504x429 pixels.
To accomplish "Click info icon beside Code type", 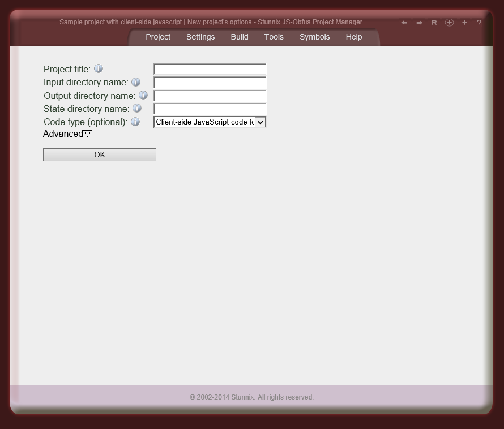I will tap(135, 122).
